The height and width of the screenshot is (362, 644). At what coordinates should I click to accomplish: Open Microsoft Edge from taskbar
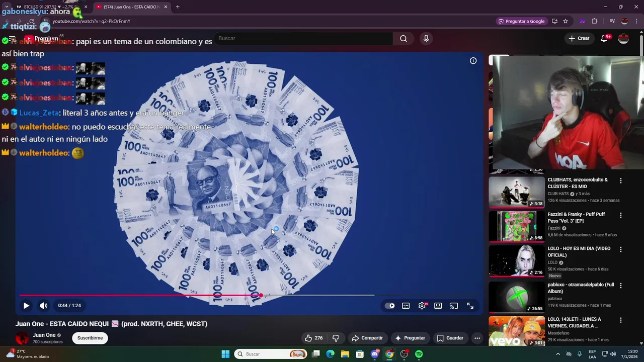pyautogui.click(x=330, y=354)
